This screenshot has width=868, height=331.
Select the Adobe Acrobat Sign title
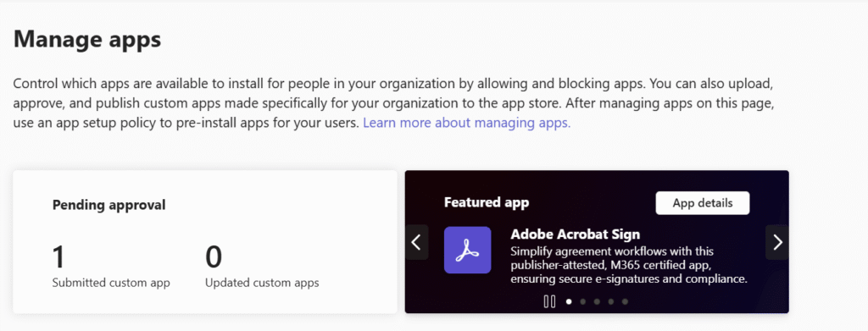(x=576, y=234)
